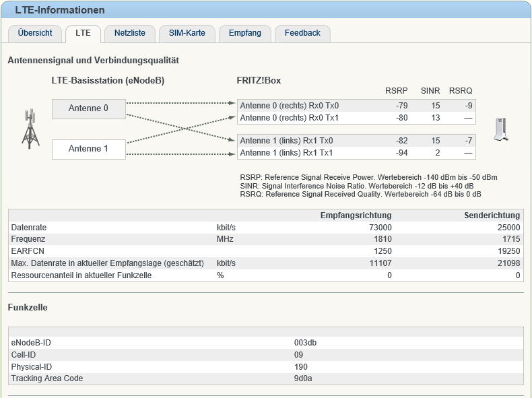Click the estimated max rate 21098
This screenshot has height=398, width=532.
pyautogui.click(x=508, y=263)
